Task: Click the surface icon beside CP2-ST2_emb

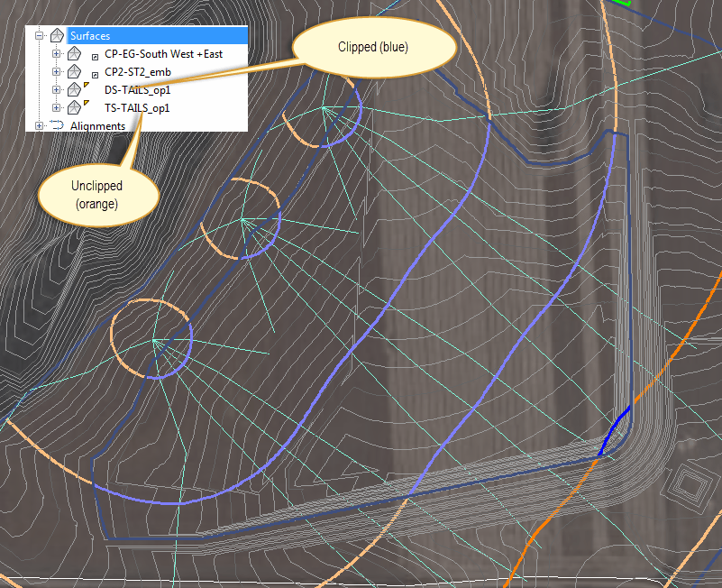Action: click(75, 71)
